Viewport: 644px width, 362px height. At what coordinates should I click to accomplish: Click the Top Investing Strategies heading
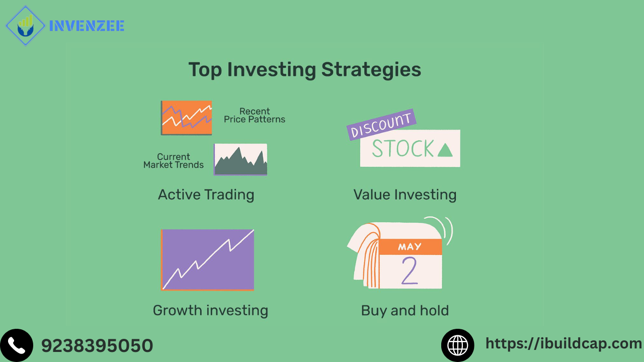click(305, 70)
